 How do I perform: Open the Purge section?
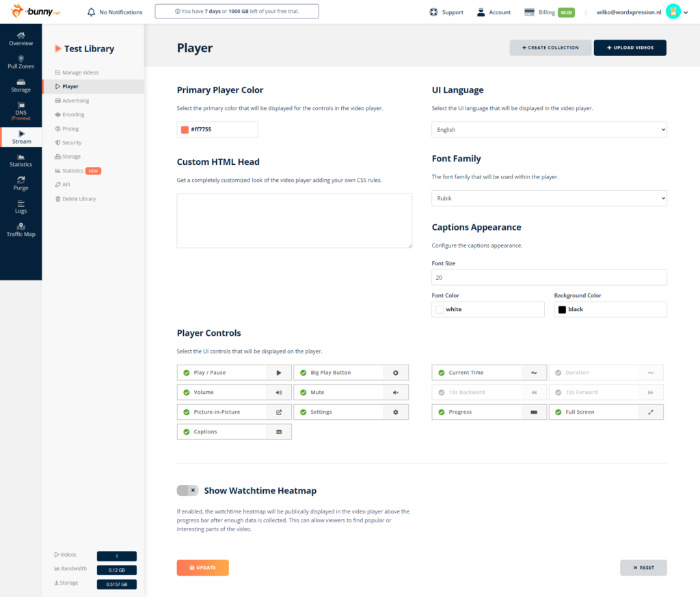click(21, 183)
